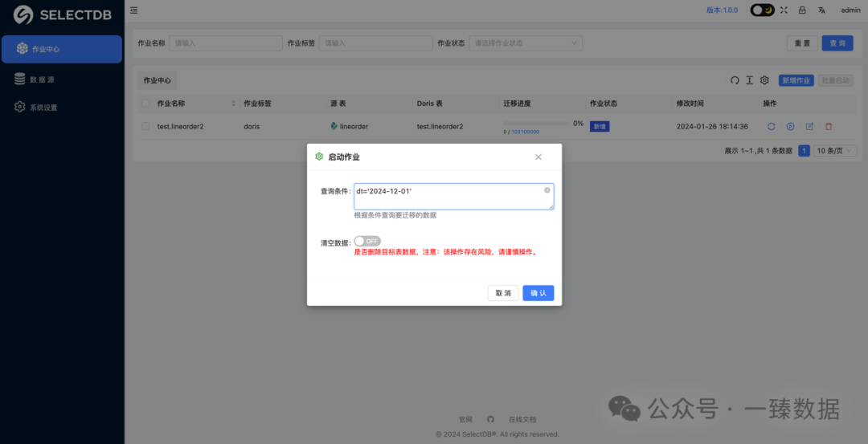This screenshot has width=868, height=444.
Task: Click the table refresh icon
Action: click(735, 80)
